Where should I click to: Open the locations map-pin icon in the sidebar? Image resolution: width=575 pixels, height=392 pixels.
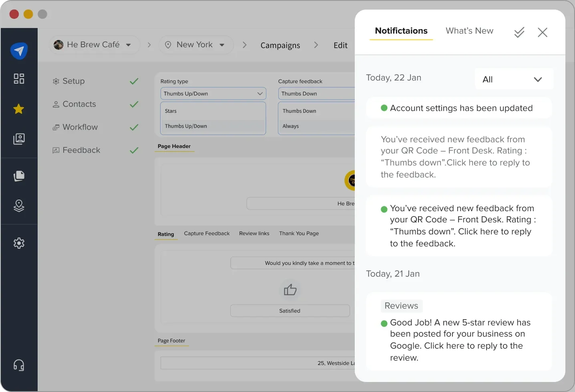tap(18, 206)
